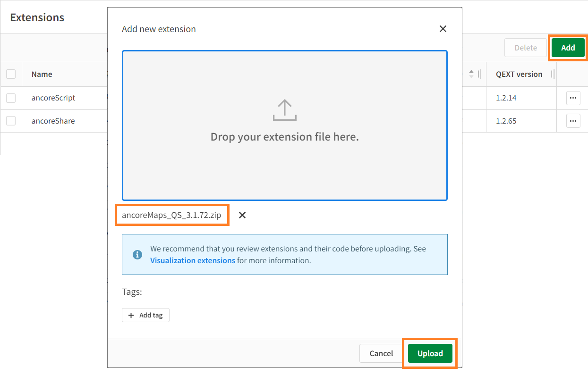The width and height of the screenshot is (588, 375).
Task: Click the Add tag button
Action: [x=145, y=315]
